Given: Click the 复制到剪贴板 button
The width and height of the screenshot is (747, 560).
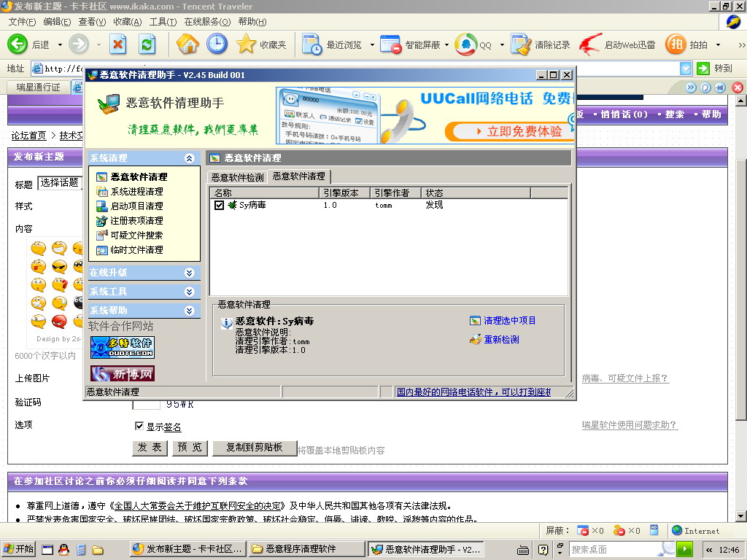Looking at the screenshot, I should [255, 448].
